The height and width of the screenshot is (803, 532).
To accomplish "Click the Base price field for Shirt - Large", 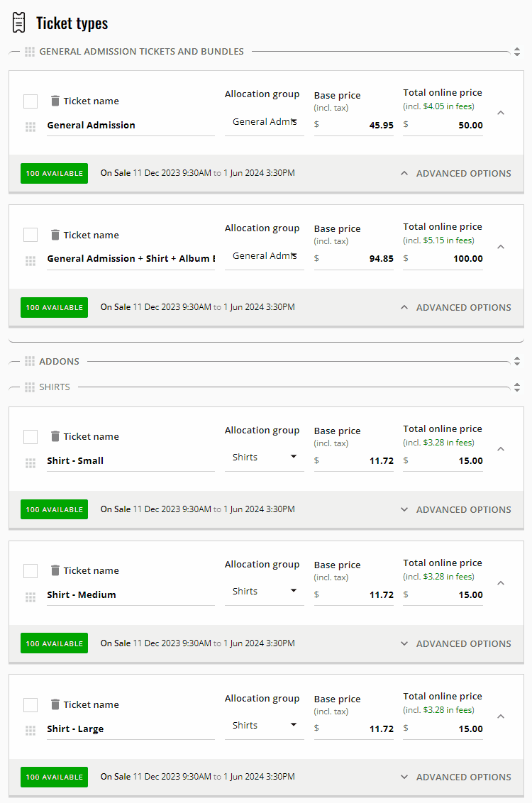I will tap(353, 729).
